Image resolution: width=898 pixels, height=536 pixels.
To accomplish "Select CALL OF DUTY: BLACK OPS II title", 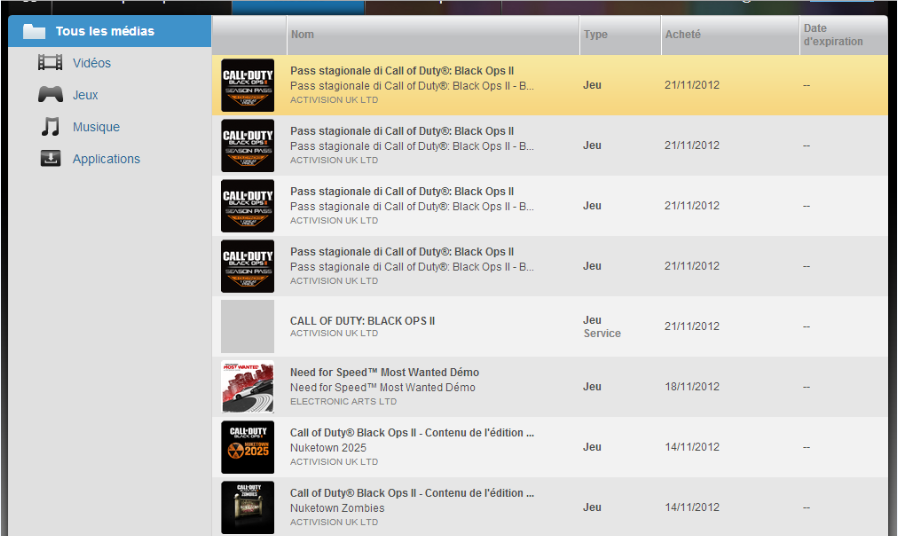I will point(363,321).
